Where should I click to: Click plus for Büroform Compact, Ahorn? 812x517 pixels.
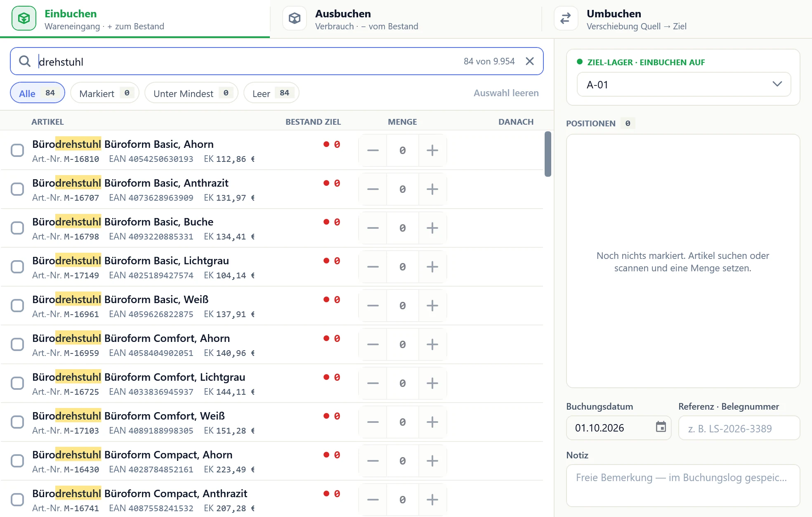point(432,461)
